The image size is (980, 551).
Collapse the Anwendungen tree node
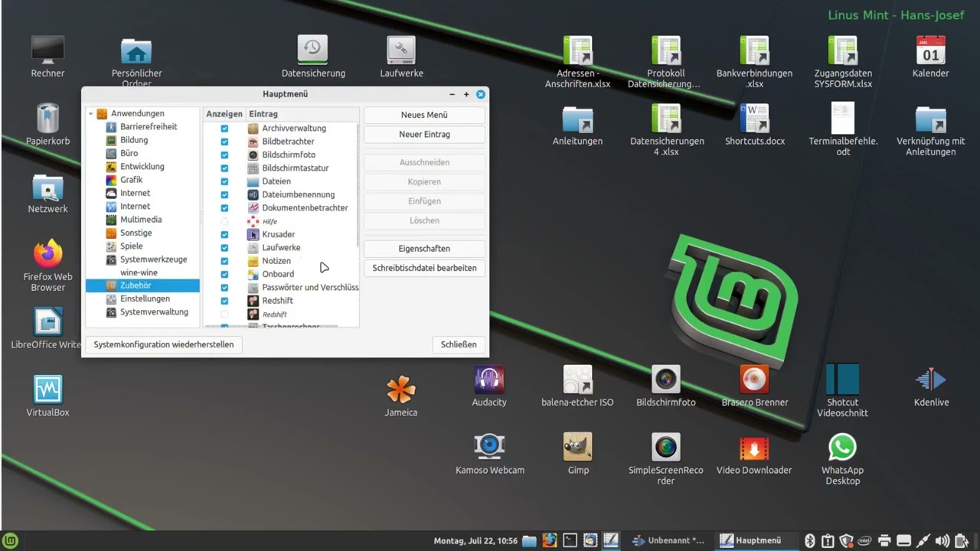90,113
